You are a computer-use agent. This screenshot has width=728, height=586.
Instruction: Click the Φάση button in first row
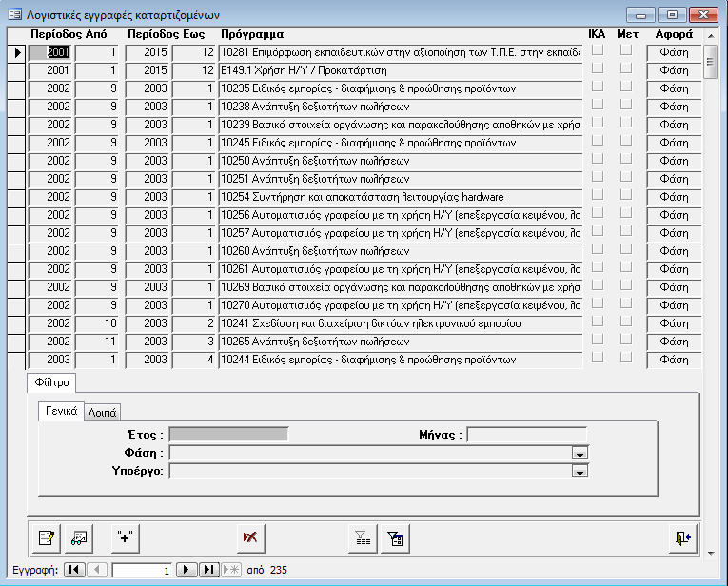click(674, 52)
